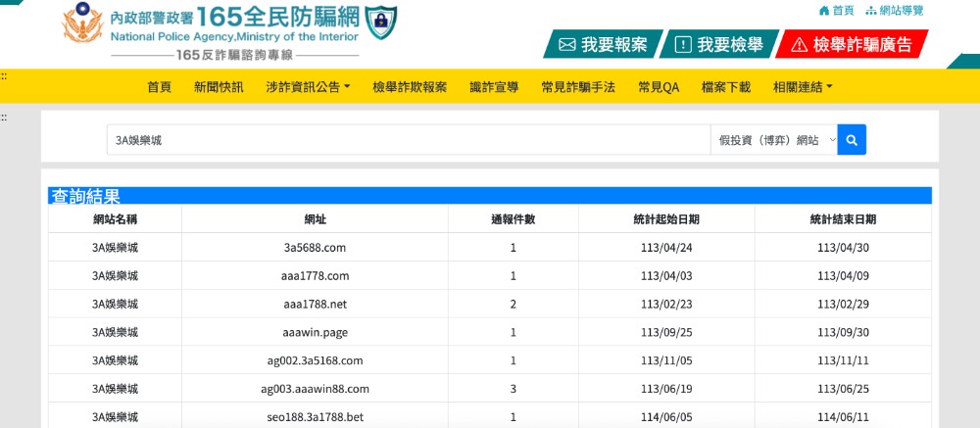The image size is (980, 428).
Task: Click the 我要報案 button
Action: coord(603,44)
